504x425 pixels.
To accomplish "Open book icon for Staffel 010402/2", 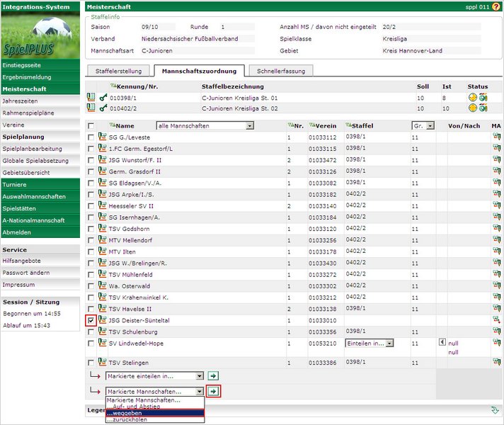I will point(91,108).
